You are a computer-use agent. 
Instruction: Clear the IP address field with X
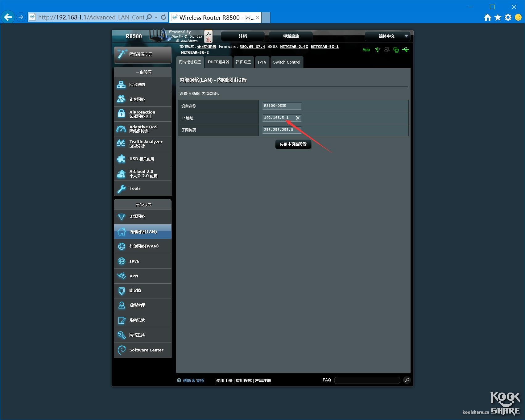point(298,118)
